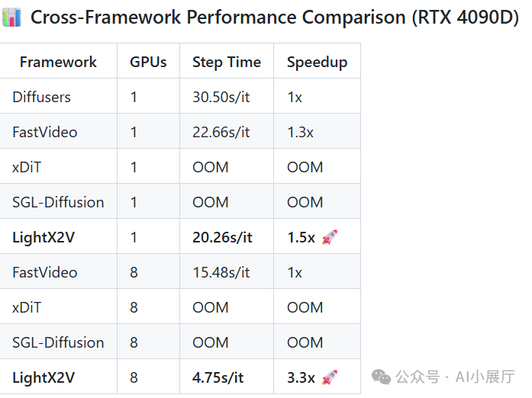Click the first SGL-Diffusion row name
The image size is (532, 398).
point(58,202)
